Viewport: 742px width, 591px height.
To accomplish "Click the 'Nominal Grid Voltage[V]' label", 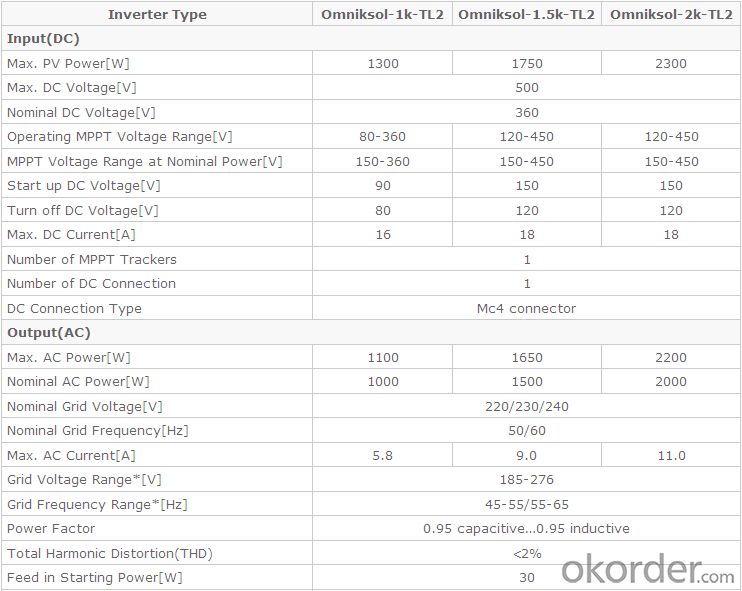I will click(x=85, y=406).
